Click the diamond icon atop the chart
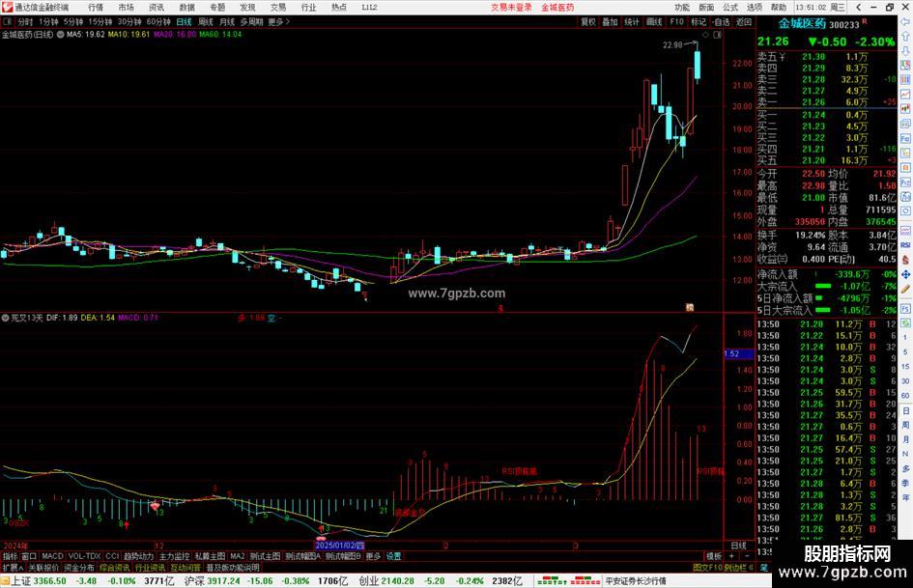 (x=705, y=35)
